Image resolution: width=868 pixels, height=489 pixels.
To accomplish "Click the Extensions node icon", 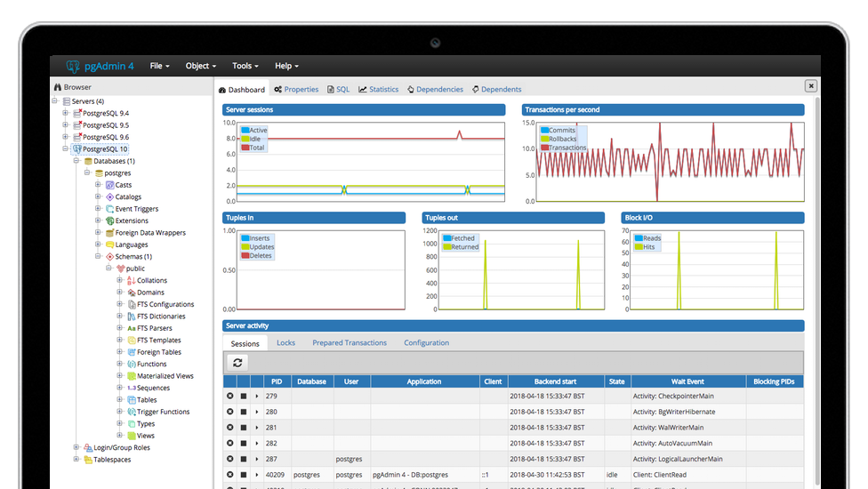I will coord(109,220).
